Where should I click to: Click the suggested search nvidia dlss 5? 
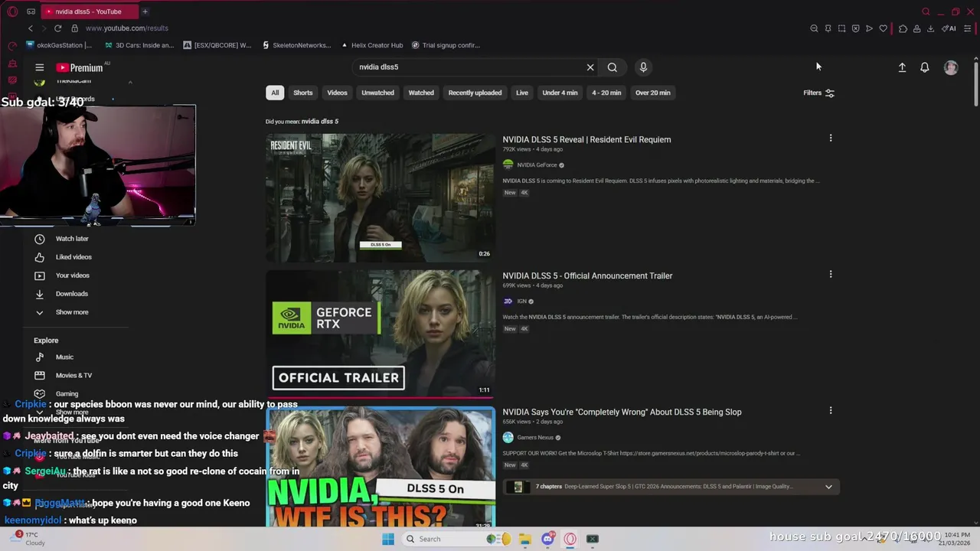tap(319, 121)
